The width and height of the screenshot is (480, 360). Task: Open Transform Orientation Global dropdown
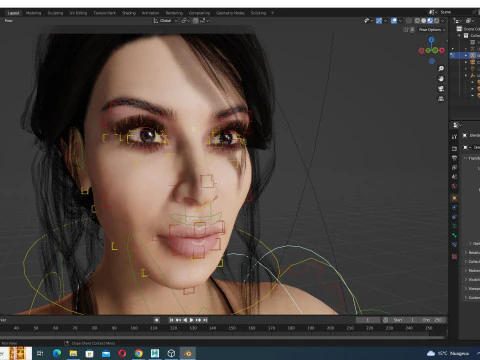click(165, 21)
